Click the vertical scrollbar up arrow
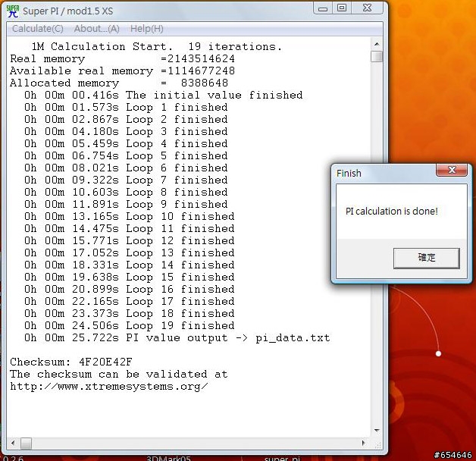 pos(377,44)
